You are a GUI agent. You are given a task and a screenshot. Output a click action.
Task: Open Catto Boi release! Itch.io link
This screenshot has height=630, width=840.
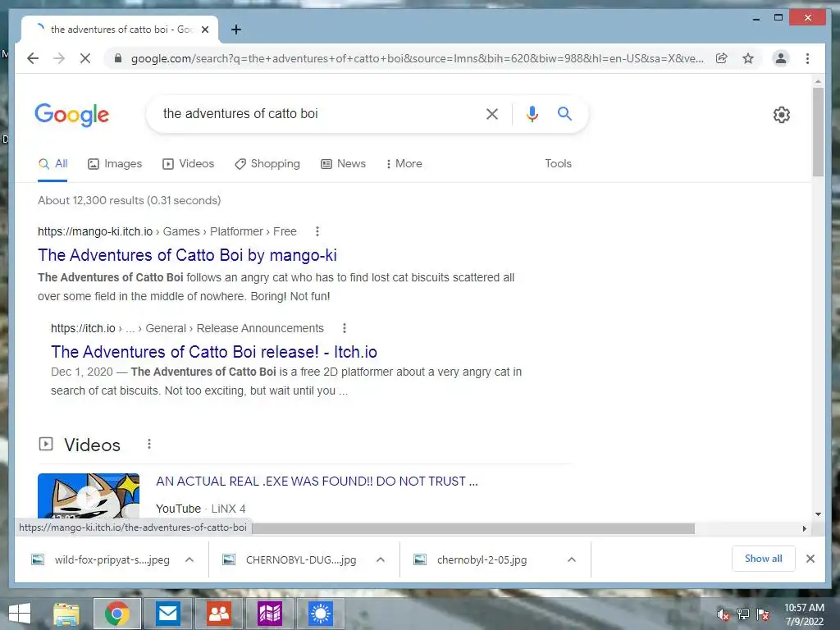214,352
